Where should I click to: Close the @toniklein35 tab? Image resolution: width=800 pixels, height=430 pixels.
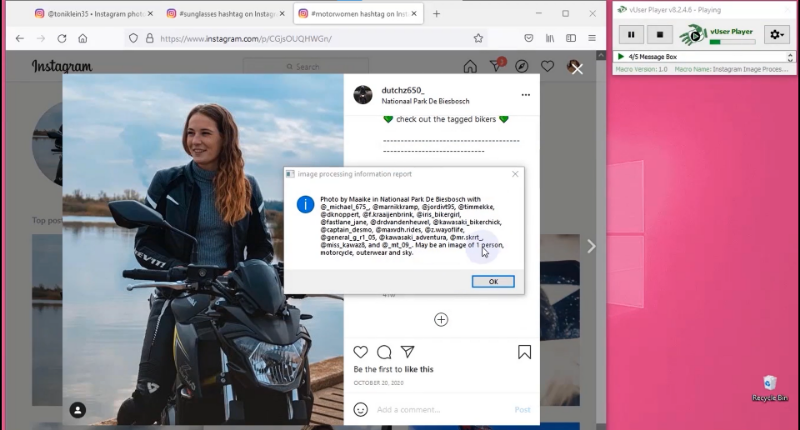point(150,14)
